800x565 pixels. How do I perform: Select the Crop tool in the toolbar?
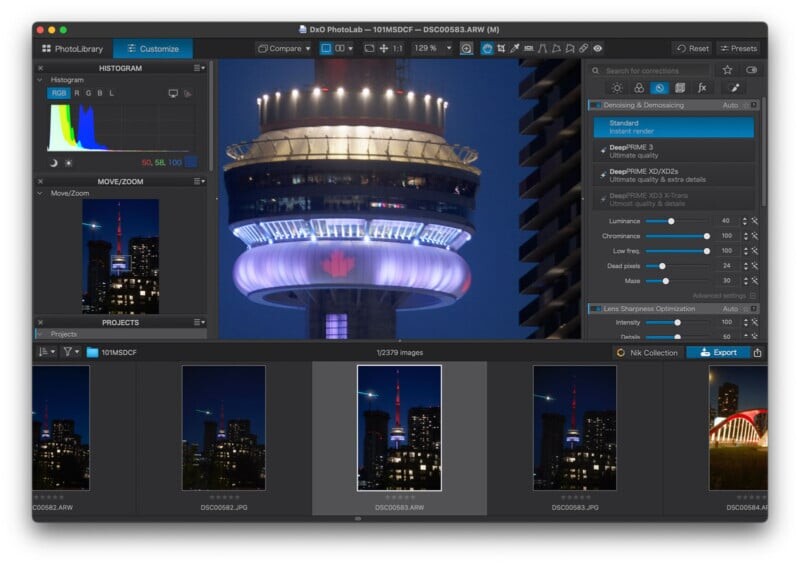(500, 48)
